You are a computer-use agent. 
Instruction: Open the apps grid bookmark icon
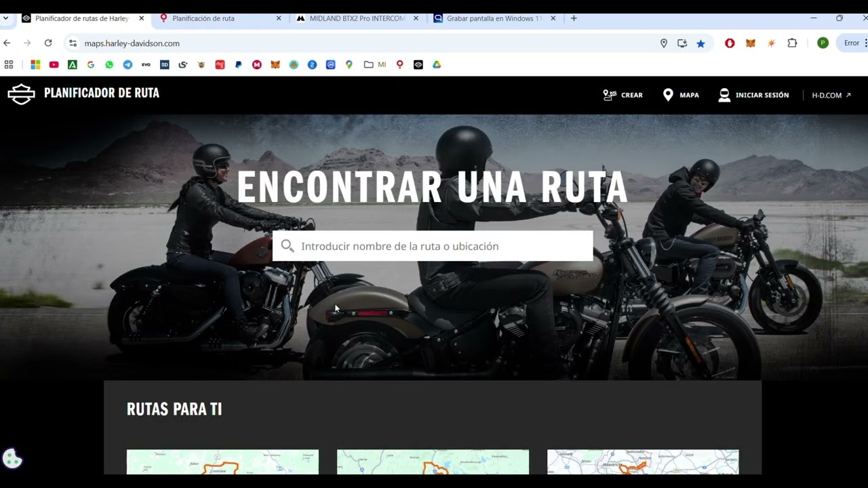pyautogui.click(x=9, y=64)
